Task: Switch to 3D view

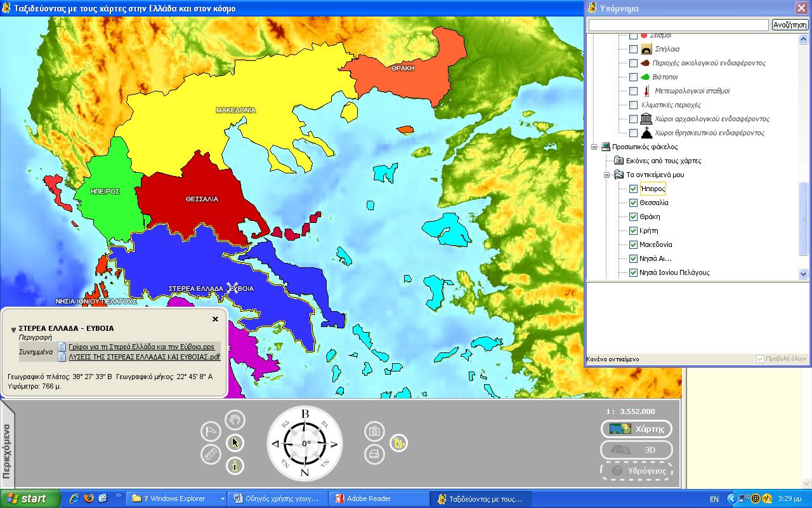Action: tap(636, 450)
